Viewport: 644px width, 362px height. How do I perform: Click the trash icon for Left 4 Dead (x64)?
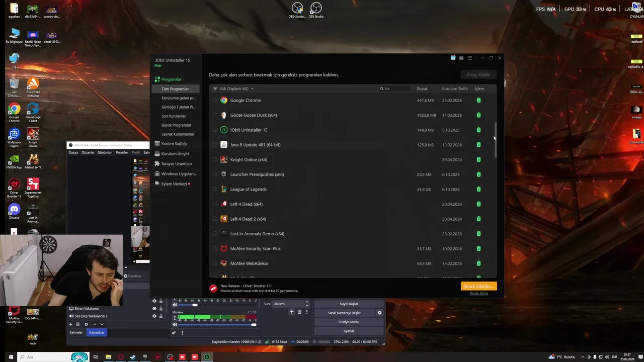[478, 204]
